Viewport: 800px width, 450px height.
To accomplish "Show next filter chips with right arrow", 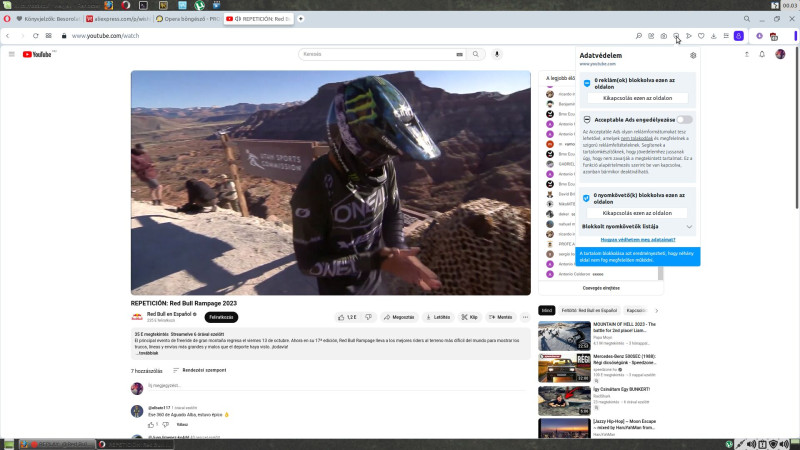I will click(x=657, y=311).
